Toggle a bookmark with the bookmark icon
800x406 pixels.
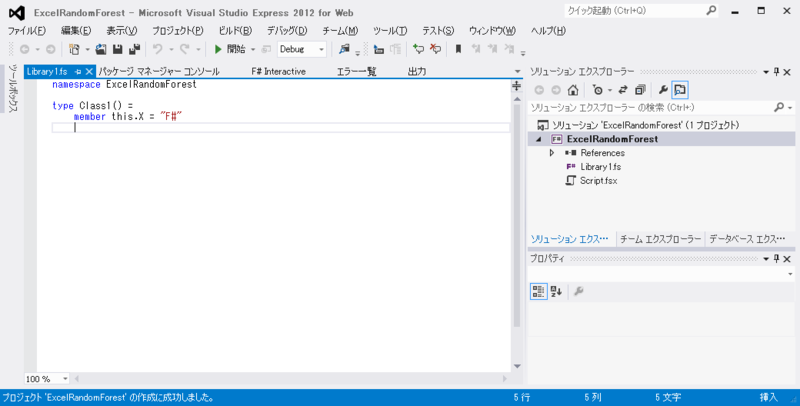click(458, 49)
